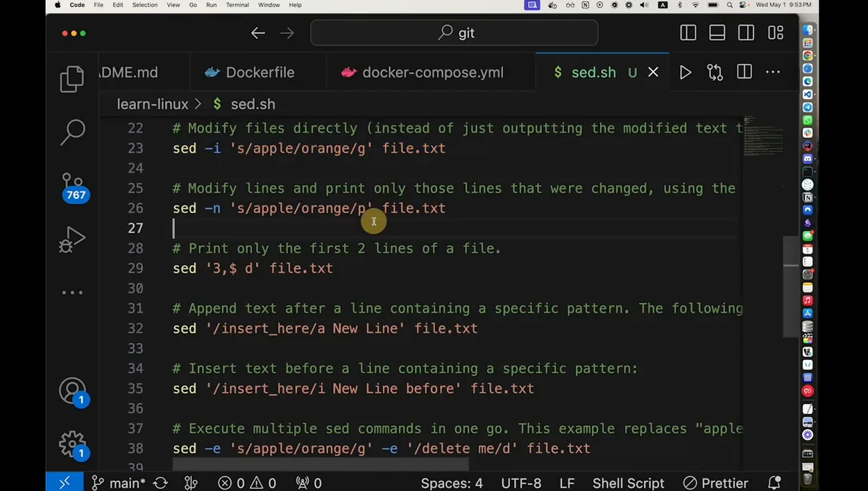868x491 pixels.
Task: Open the Terminal menu
Action: coord(237,5)
